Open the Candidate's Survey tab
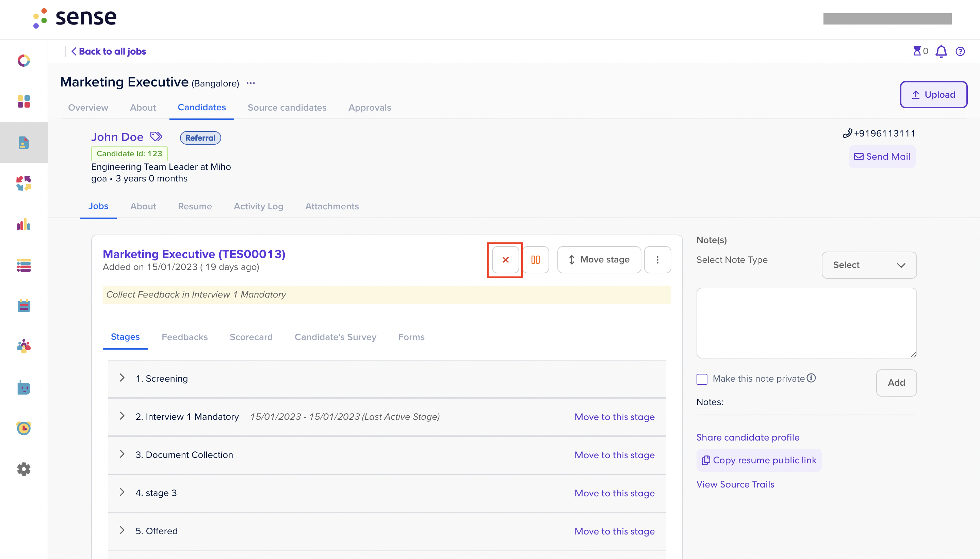The height and width of the screenshot is (559, 980). click(x=336, y=337)
